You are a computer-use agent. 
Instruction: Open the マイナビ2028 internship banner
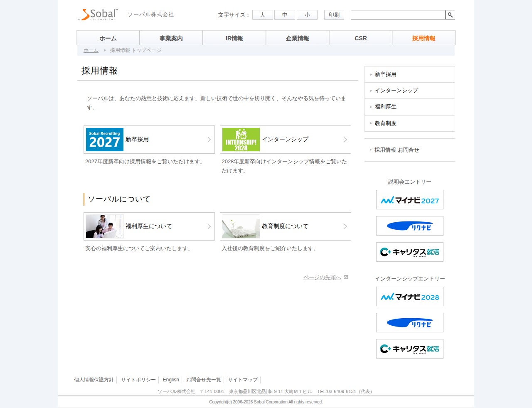click(x=410, y=297)
